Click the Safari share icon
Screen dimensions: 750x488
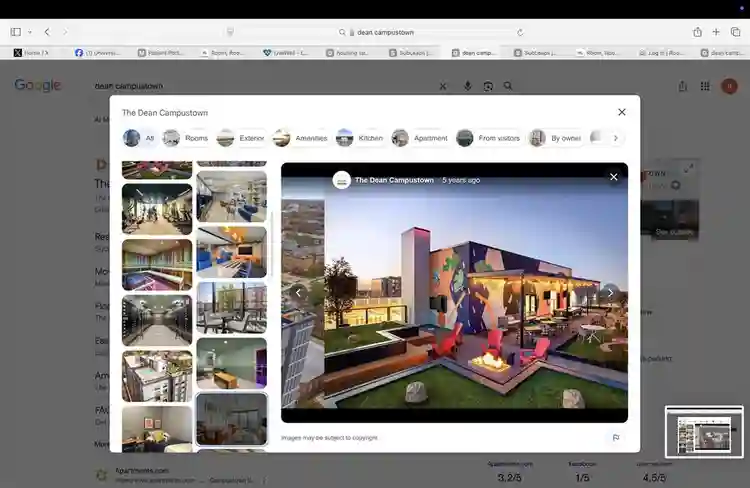pyautogui.click(x=697, y=32)
